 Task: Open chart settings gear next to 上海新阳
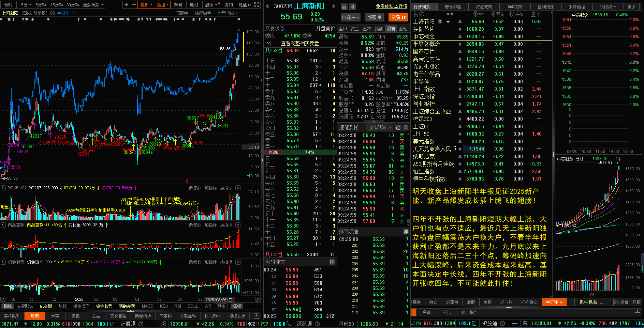53,13
